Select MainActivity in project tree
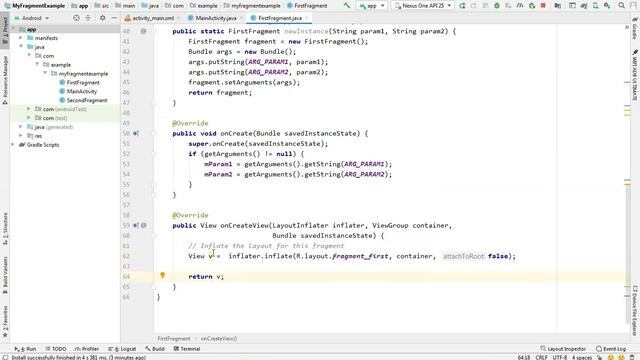640x360 pixels. 82,91
